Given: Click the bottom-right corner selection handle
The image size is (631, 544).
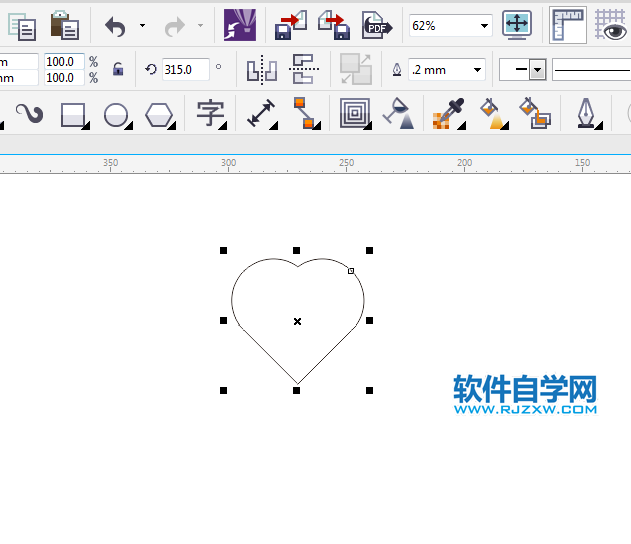Looking at the screenshot, I should 369,390.
